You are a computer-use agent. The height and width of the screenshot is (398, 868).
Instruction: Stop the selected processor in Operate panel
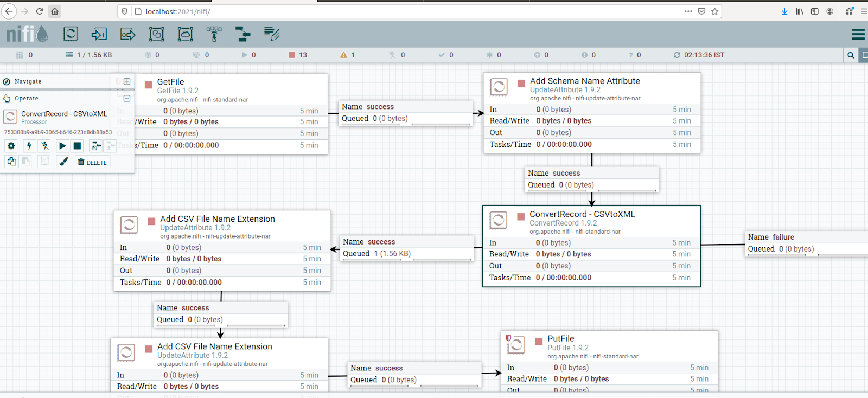point(78,146)
